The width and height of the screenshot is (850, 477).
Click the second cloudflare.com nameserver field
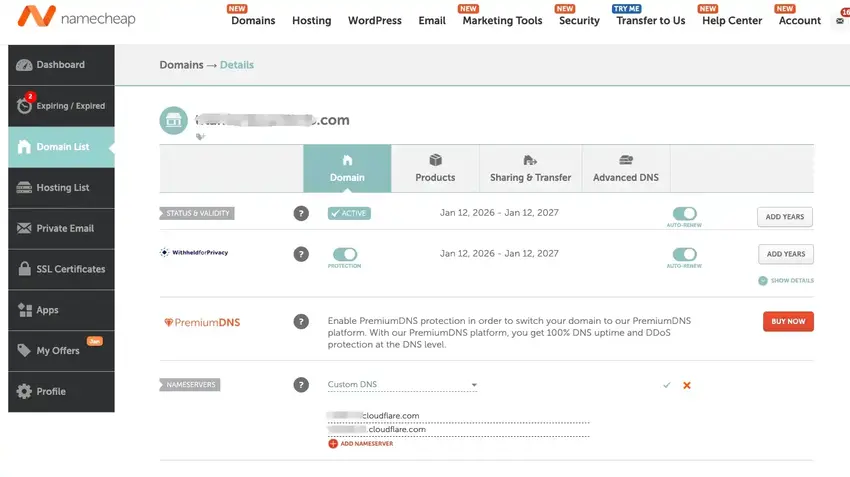[x=458, y=429]
